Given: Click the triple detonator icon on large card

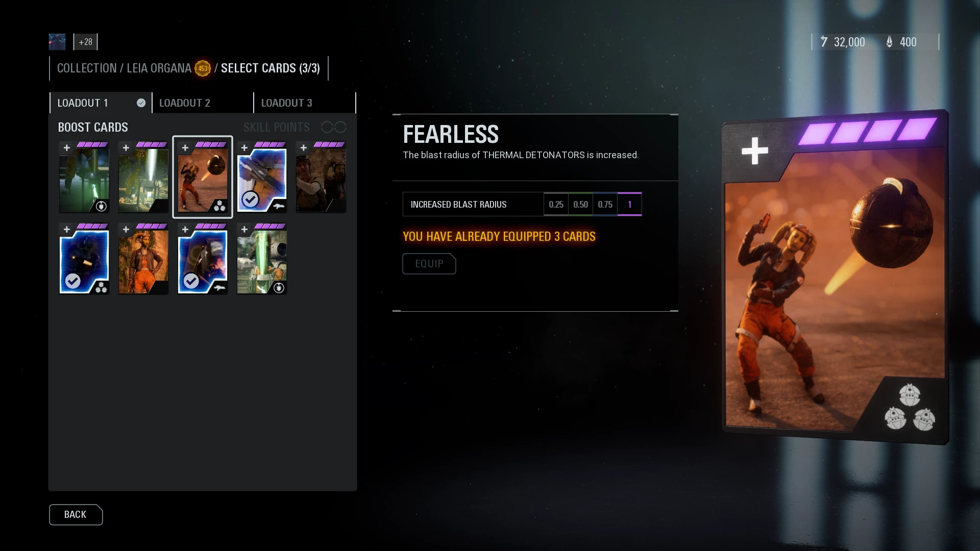Looking at the screenshot, I should pos(910,408).
